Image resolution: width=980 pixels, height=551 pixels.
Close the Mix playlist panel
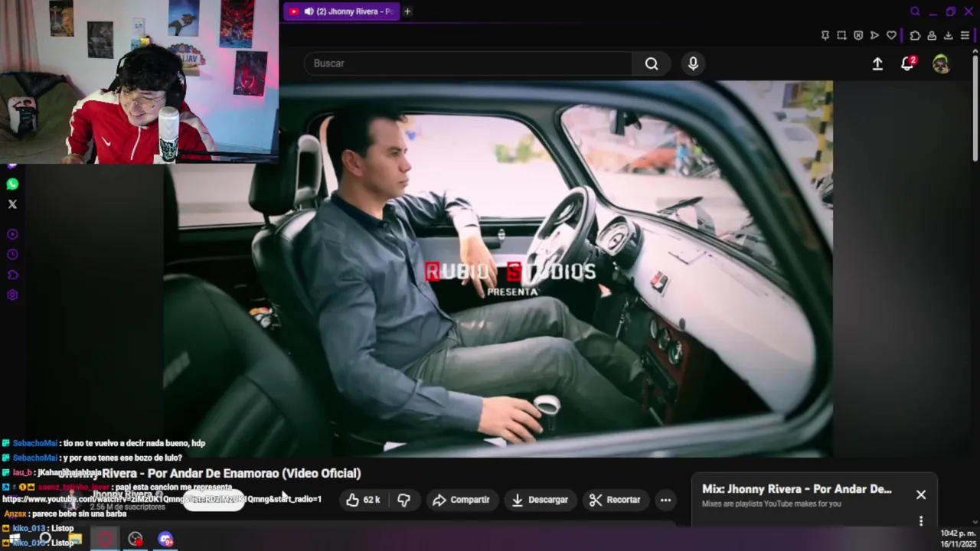[x=921, y=495]
